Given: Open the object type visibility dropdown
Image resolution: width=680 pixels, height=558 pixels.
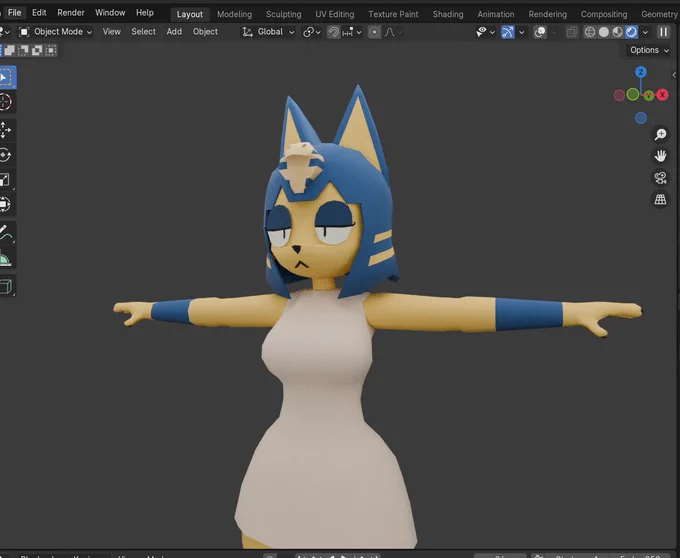Looking at the screenshot, I should tap(485, 32).
